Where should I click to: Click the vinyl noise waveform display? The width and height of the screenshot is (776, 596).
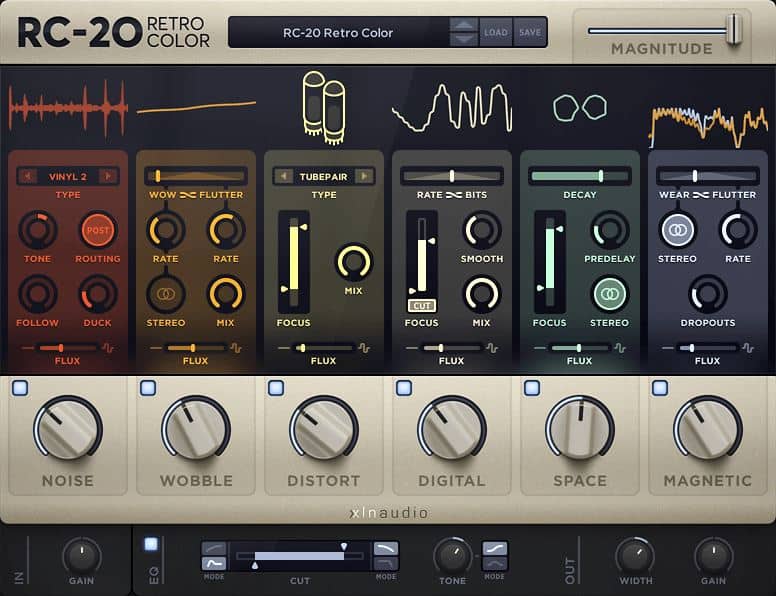68,107
